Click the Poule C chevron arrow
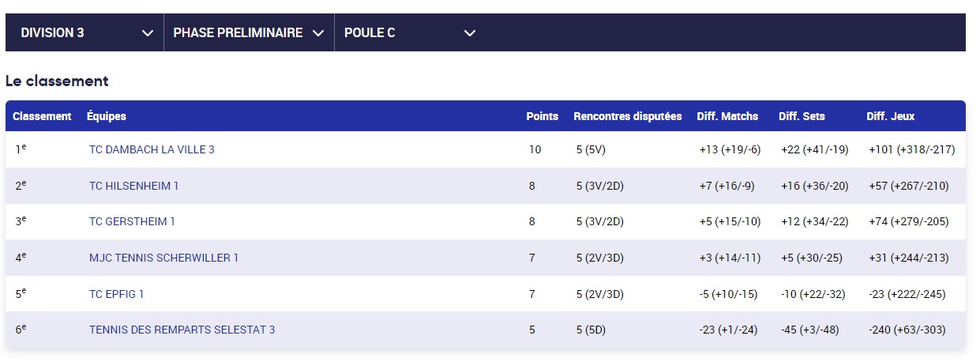This screenshot has width=980, height=362. point(470,33)
